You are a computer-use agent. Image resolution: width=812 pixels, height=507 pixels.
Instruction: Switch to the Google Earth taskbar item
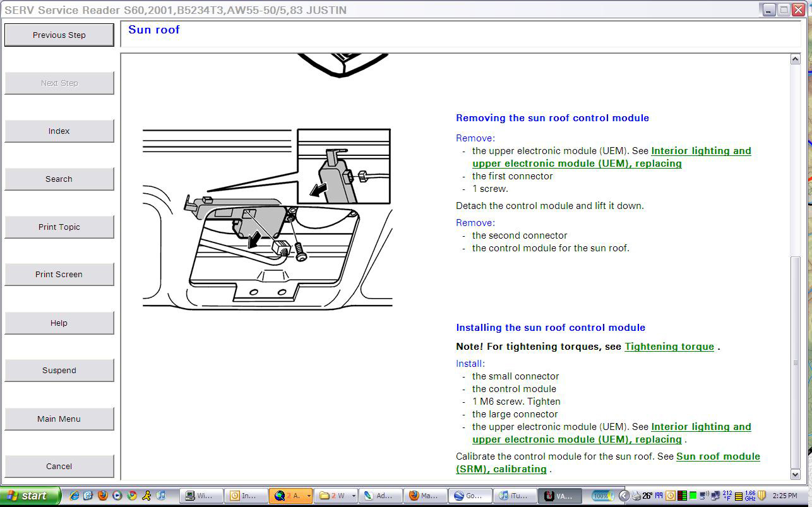click(x=470, y=496)
